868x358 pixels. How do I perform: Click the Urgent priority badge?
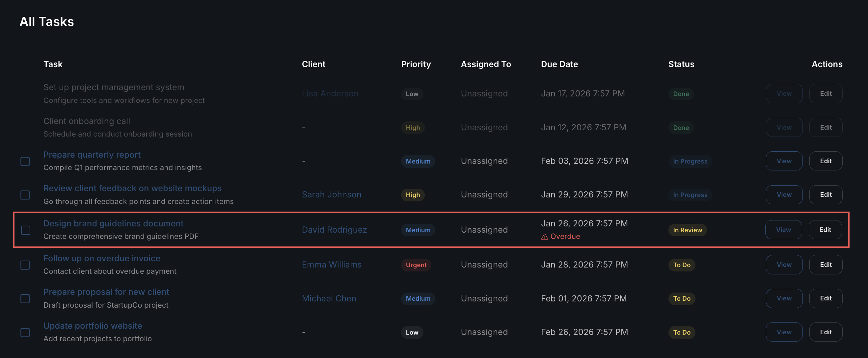416,265
